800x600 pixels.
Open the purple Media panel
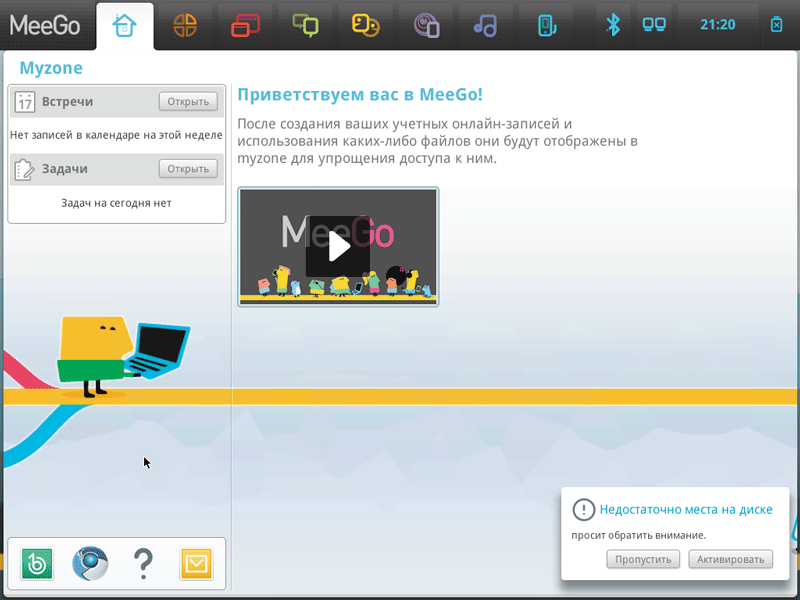tap(426, 24)
